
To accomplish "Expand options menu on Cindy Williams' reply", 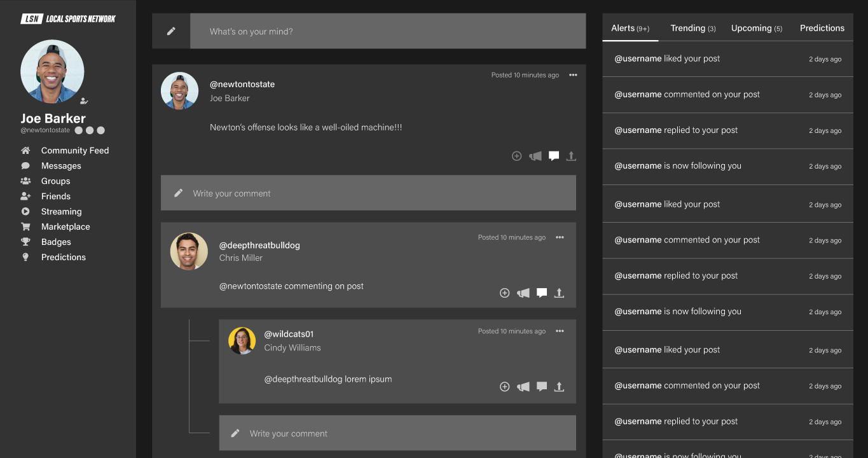I will (560, 331).
